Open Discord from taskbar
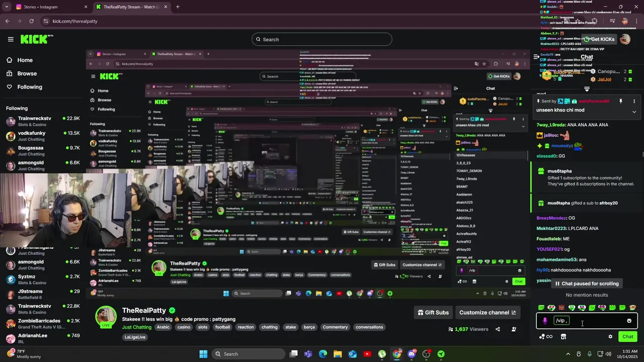This screenshot has height=362, width=644. point(412,354)
